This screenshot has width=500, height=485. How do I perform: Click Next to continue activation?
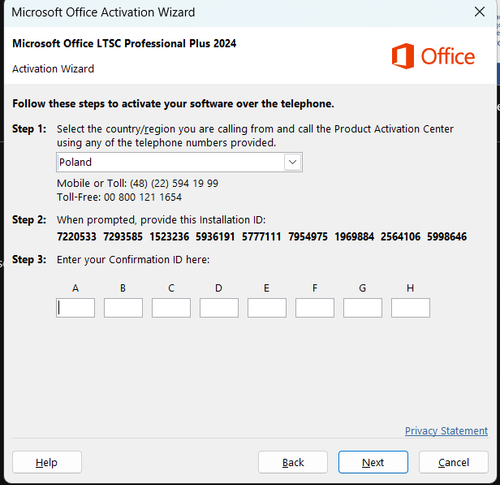point(373,462)
